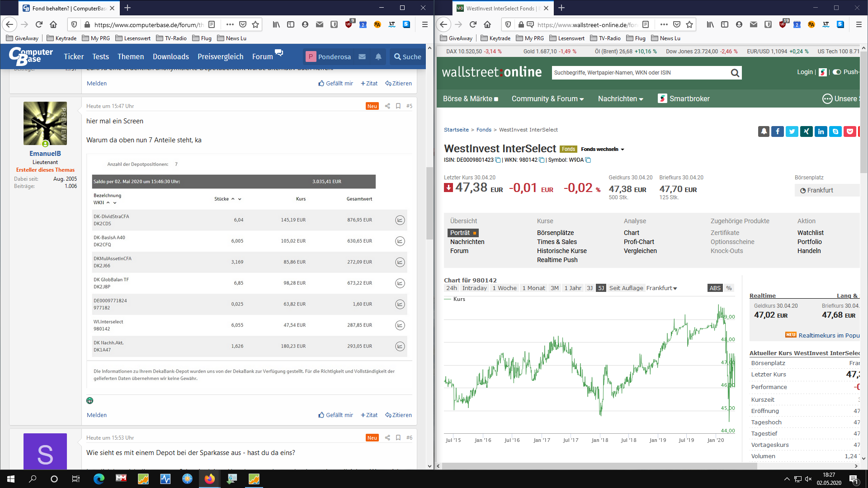Open chart icon for DK-DividStraCFA row
Viewport: 868px width, 488px height.
click(x=400, y=220)
